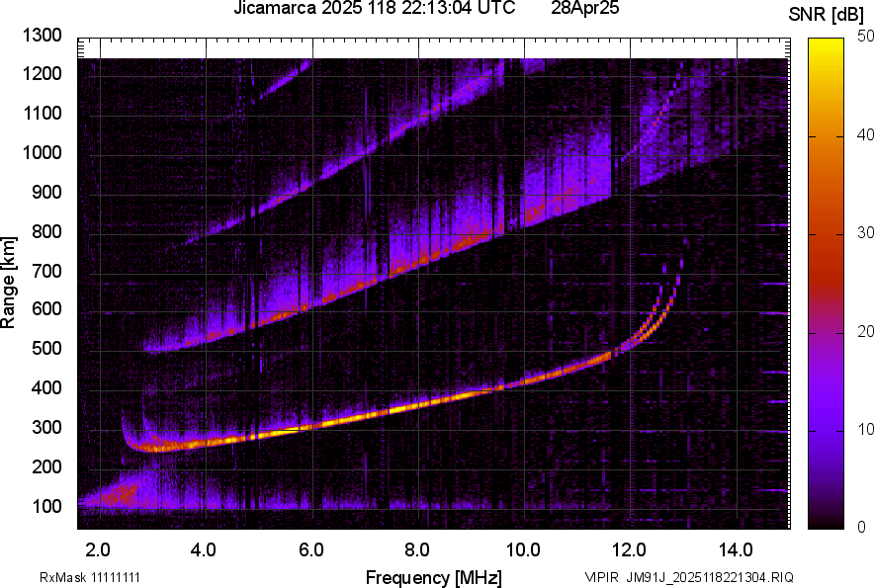The width and height of the screenshot is (874, 588).
Task: Click the plot title "Jicamarca 2025 118 22:13:04 UTC"
Action: [374, 8]
